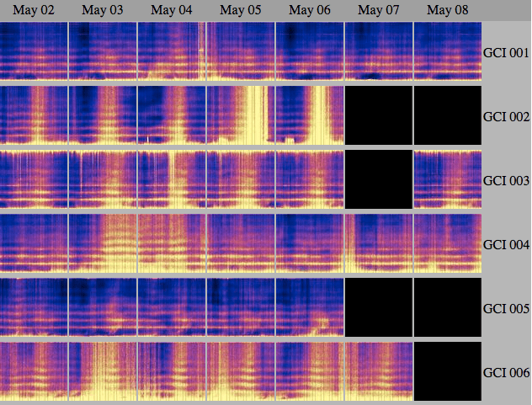The image size is (532, 405).
Task: Open GCI 006 spectrogram for May 02
Action: 33,371
